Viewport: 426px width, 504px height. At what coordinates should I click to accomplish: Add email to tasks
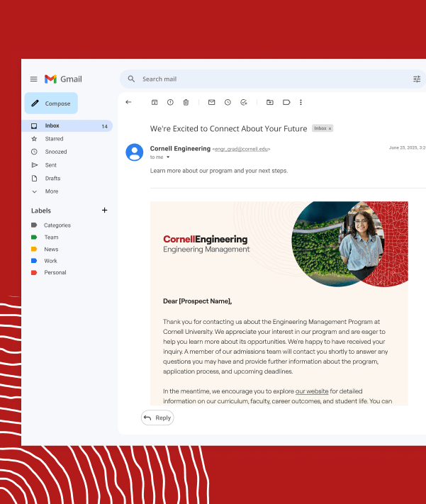244,102
